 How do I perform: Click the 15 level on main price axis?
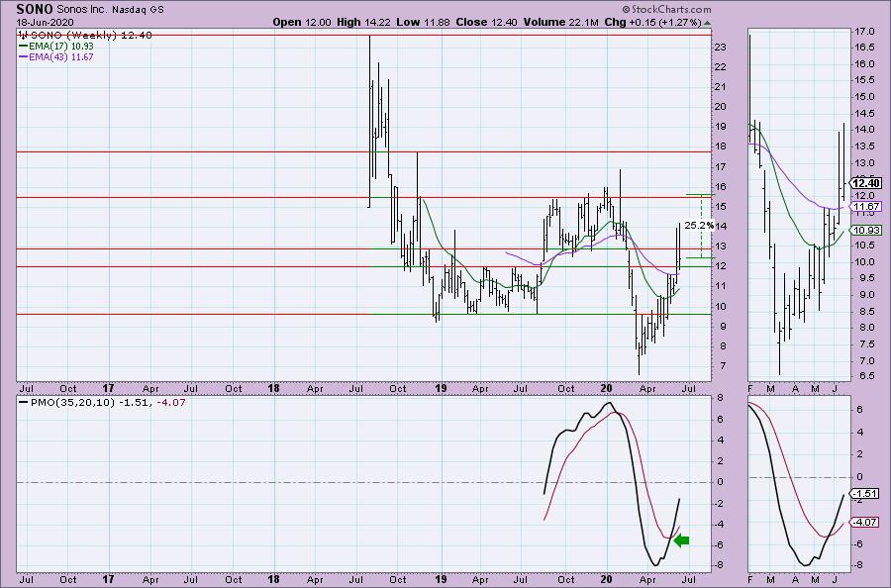point(720,207)
